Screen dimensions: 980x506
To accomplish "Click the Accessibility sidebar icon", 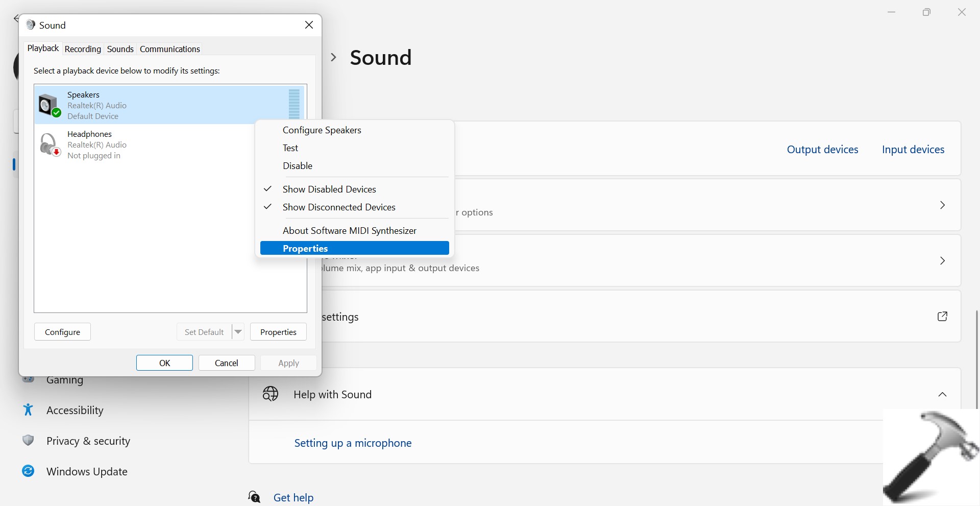I will coord(28,410).
